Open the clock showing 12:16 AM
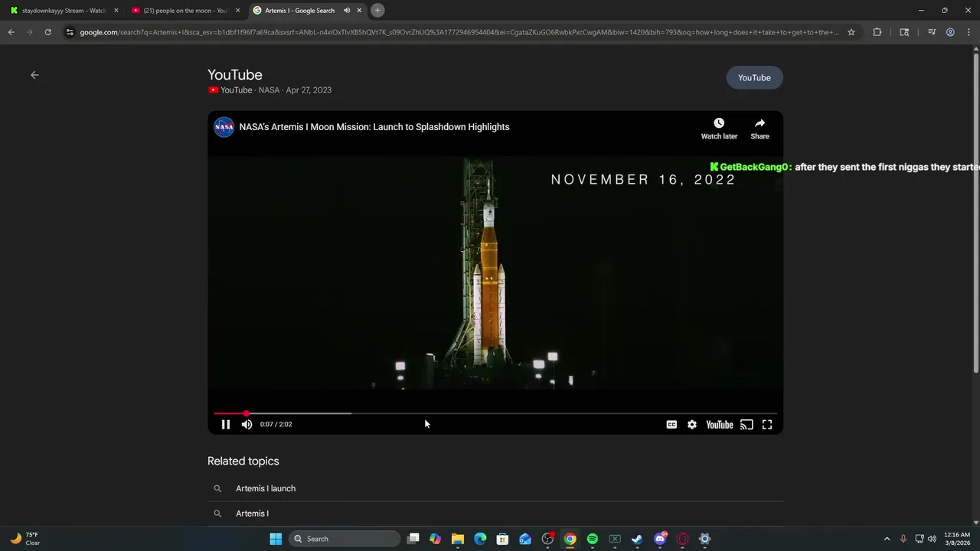The width and height of the screenshot is (980, 551). pyautogui.click(x=957, y=539)
